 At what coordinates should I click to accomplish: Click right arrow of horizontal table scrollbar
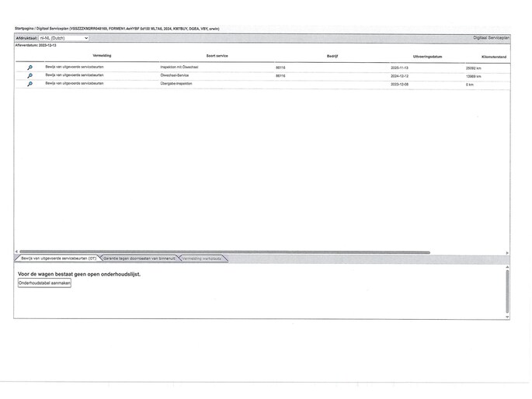click(x=507, y=252)
